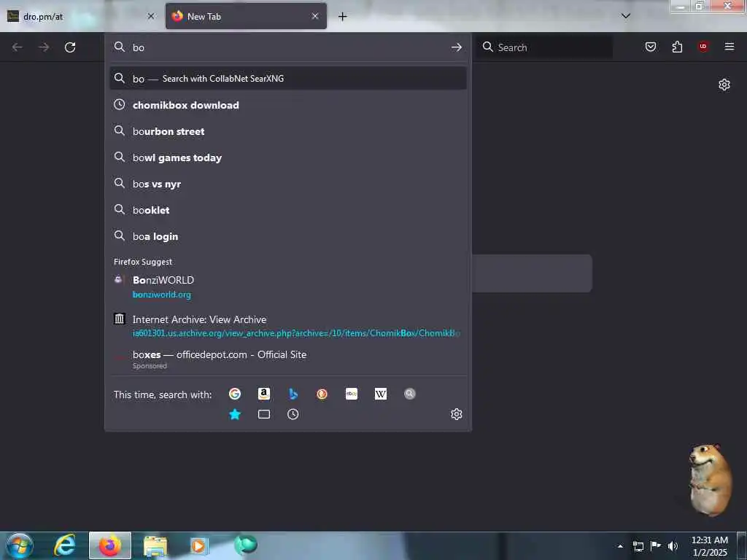This screenshot has height=560, width=747.
Task: Search this time with Amazon icon
Action: click(264, 394)
